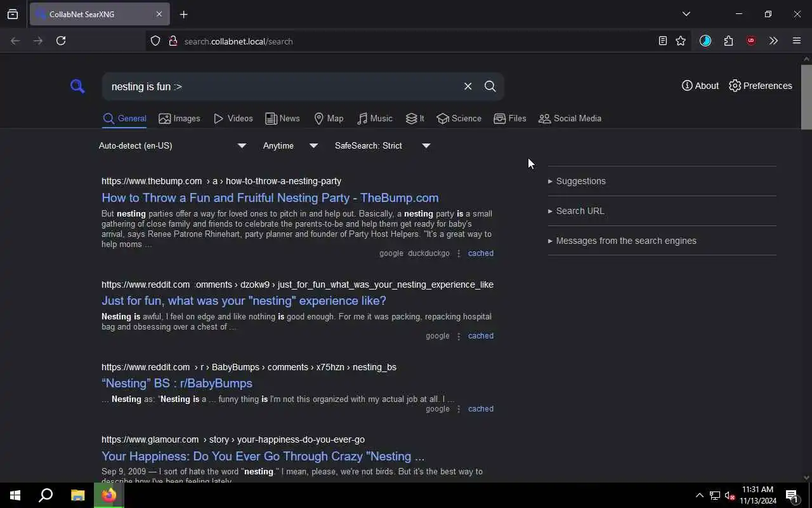Viewport: 812px width, 508px height.
Task: Open "Just for fun" nesting experience result
Action: [244, 300]
